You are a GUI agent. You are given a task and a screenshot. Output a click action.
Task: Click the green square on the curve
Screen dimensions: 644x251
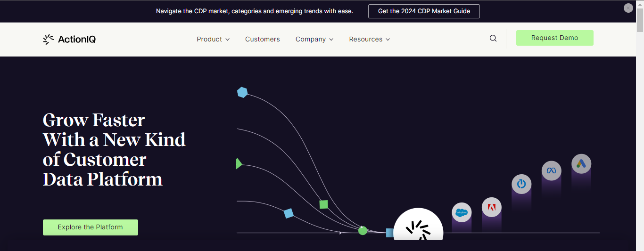pyautogui.click(x=323, y=204)
